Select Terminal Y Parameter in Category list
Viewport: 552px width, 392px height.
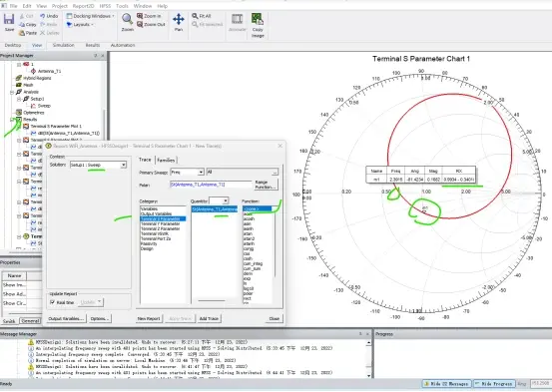160,223
